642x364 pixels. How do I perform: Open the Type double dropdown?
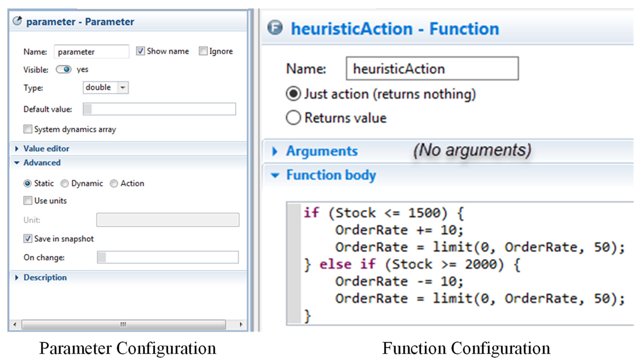click(123, 88)
